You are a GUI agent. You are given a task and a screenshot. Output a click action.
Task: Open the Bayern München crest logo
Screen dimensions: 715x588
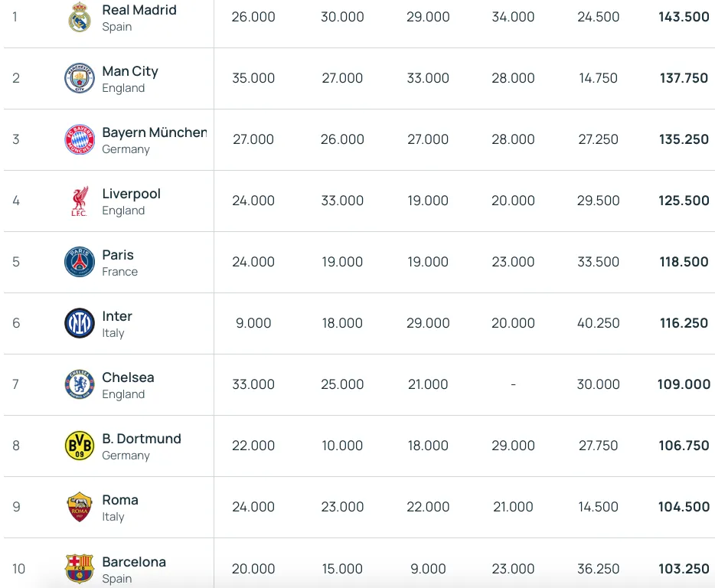click(x=80, y=139)
